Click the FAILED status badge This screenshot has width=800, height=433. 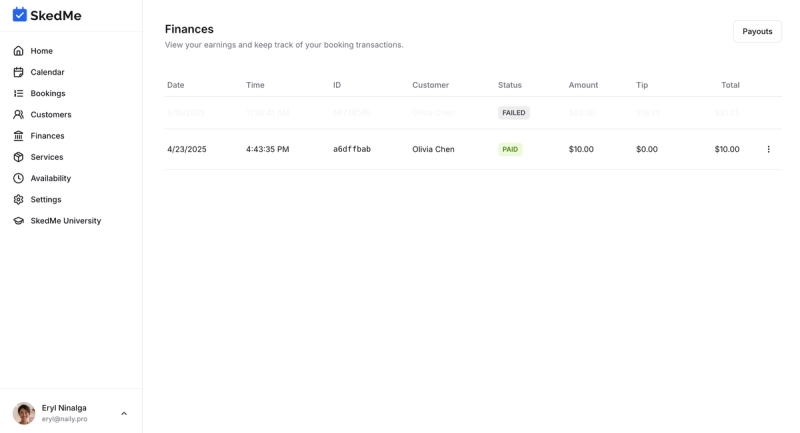[514, 113]
